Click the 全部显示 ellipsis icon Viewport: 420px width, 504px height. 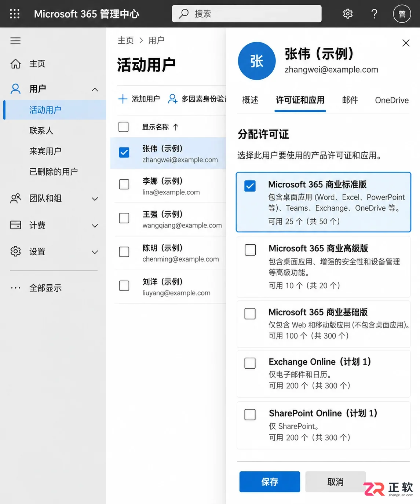[x=15, y=288]
